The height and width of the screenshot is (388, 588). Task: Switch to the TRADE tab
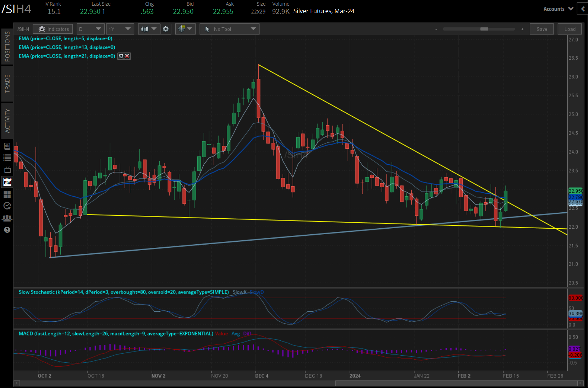click(6, 84)
